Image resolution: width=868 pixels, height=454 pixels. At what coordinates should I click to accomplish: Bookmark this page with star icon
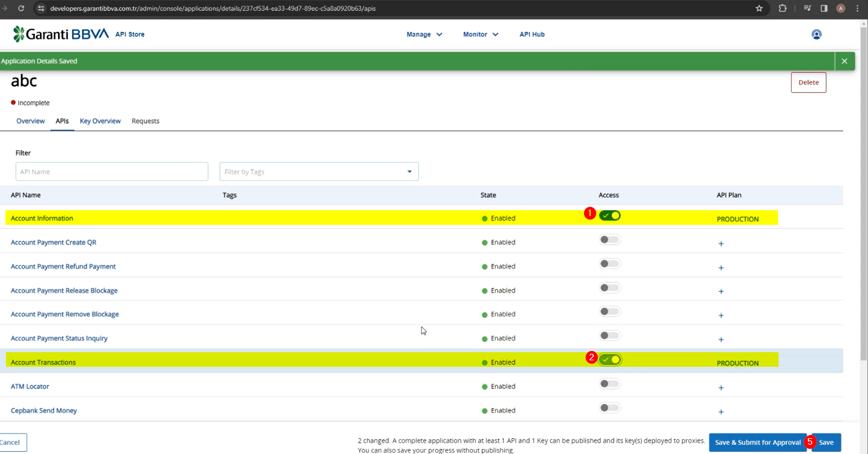(759, 8)
